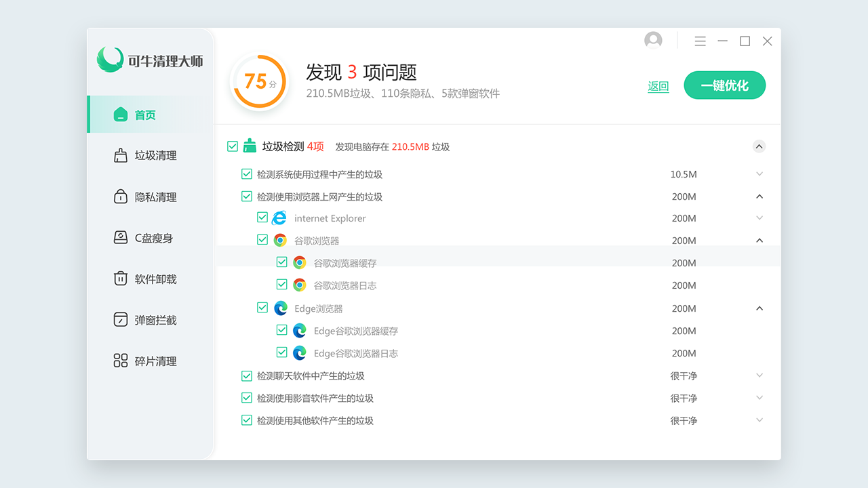Select the 弹窗拦截 popup blocker icon
Viewport: 868px width, 488px height.
[121, 319]
